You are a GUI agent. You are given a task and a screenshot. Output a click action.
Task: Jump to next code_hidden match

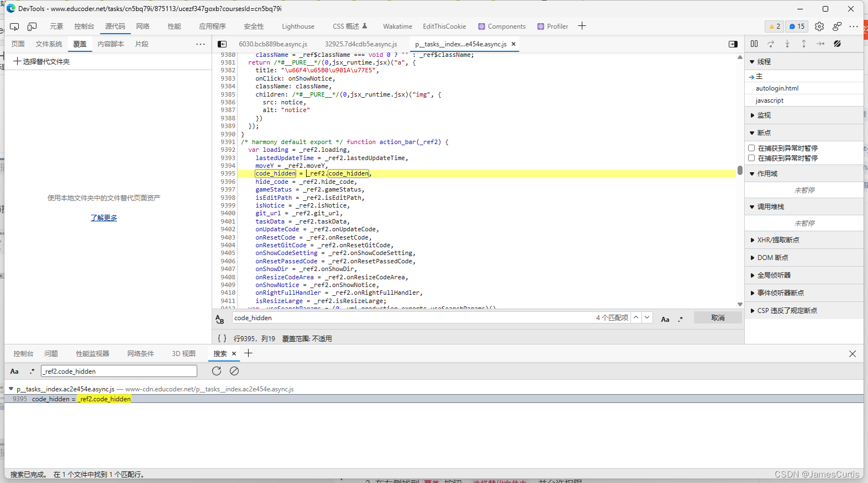pyautogui.click(x=646, y=317)
